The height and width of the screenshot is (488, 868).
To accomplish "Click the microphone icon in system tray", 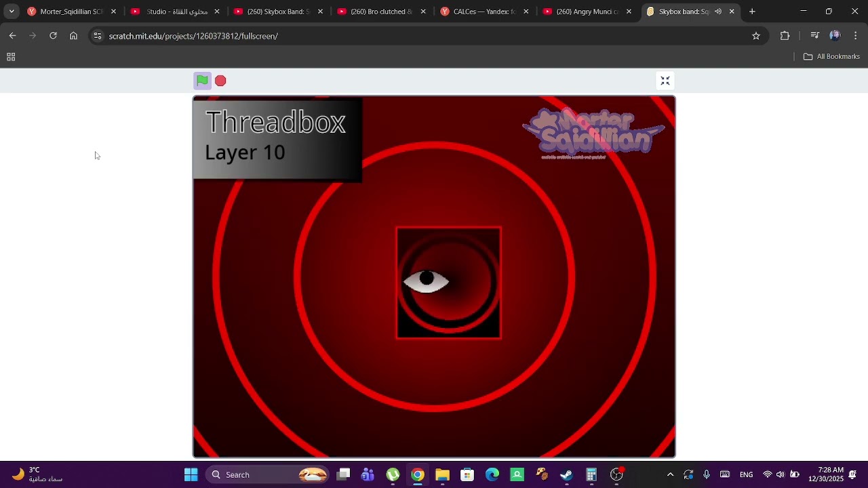I will click(x=707, y=474).
